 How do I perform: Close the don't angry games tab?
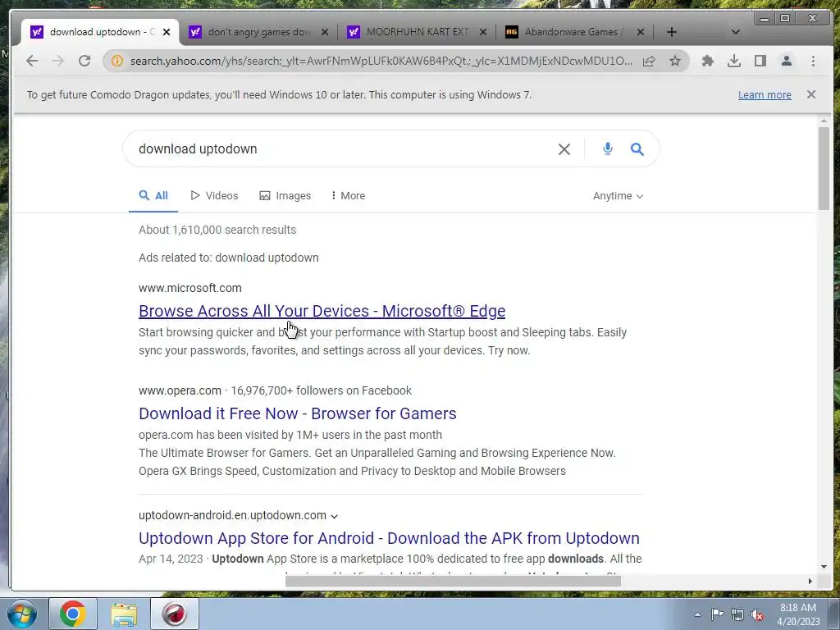tap(325, 32)
